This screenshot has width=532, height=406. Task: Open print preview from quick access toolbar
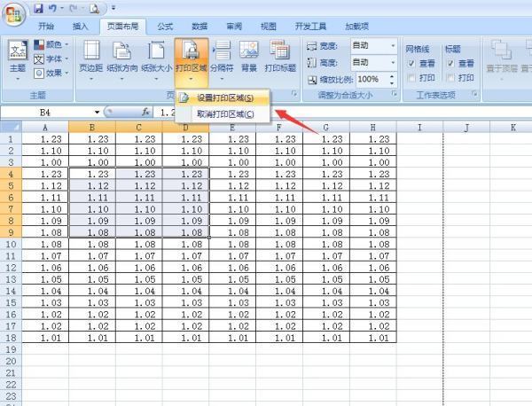[94, 9]
